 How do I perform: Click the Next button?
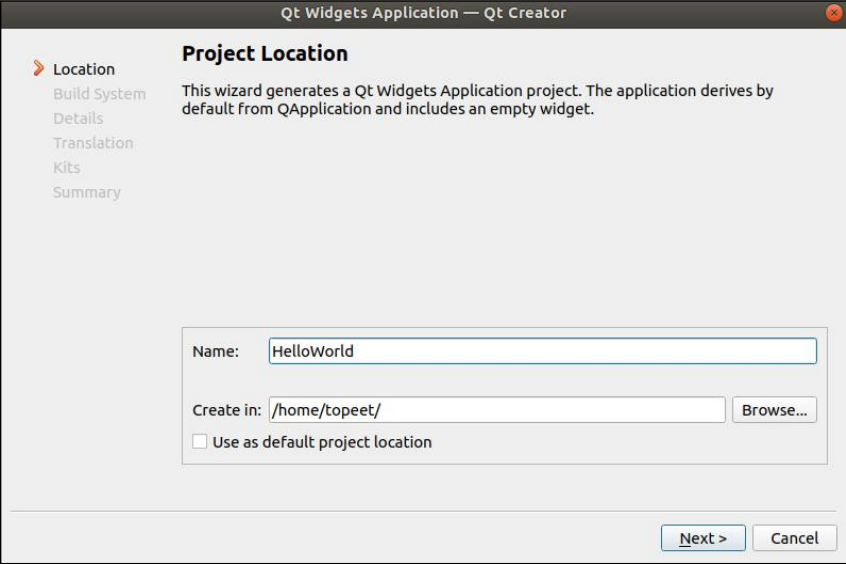703,538
